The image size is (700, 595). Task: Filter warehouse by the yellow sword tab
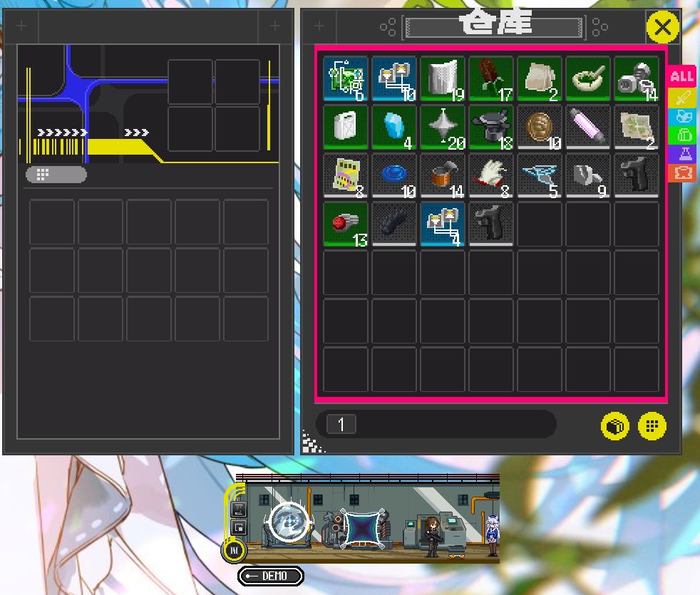point(681,97)
